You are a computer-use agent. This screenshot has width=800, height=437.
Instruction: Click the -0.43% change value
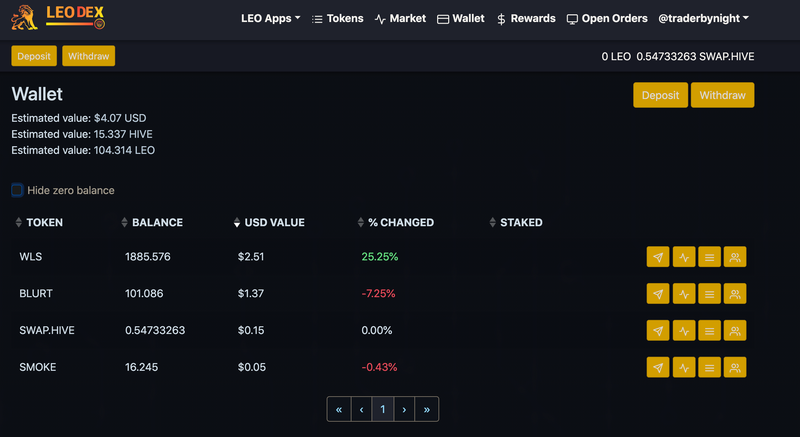[379, 367]
